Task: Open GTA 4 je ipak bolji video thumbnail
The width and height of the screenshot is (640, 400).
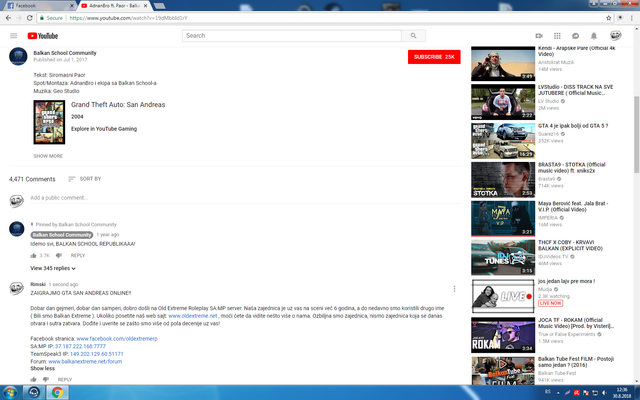Action: click(x=503, y=141)
